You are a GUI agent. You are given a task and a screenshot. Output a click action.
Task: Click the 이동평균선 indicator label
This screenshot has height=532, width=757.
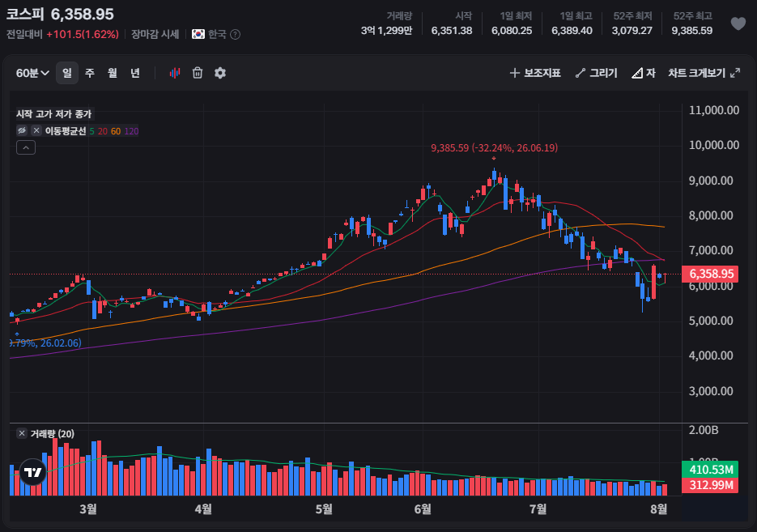pos(66,131)
